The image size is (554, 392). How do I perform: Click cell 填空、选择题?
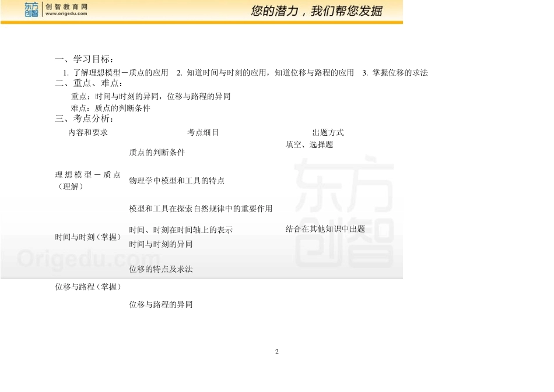click(309, 144)
